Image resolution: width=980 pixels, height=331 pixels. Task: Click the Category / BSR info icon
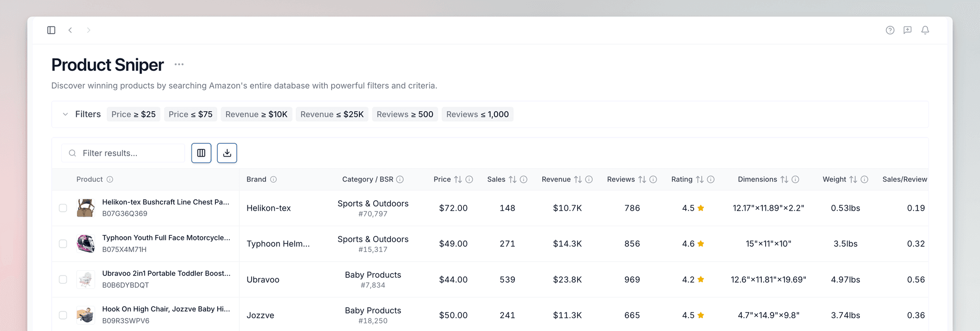click(x=400, y=180)
